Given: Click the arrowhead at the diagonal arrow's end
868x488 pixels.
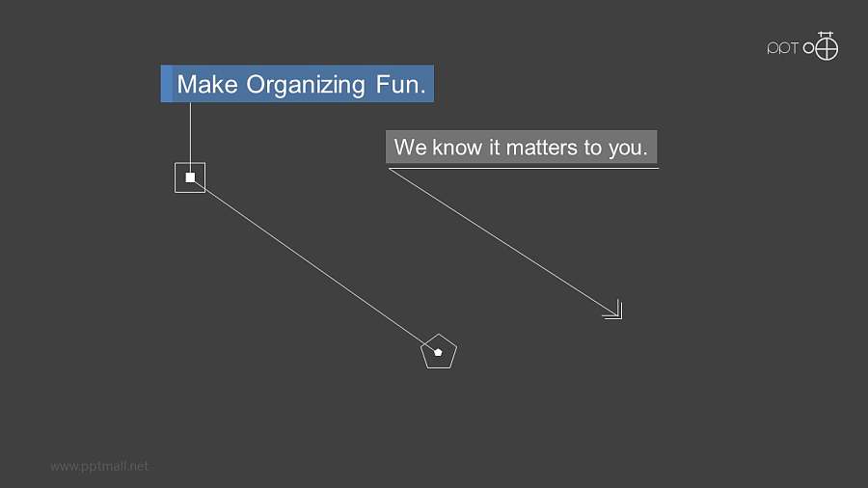Looking at the screenshot, I should tap(615, 312).
